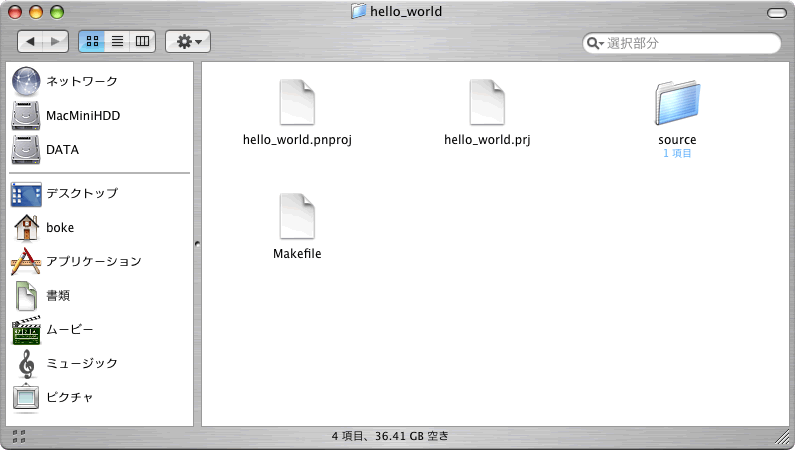Select the Makefile file icon
Screen dimensions: 795x450
pyautogui.click(x=297, y=216)
